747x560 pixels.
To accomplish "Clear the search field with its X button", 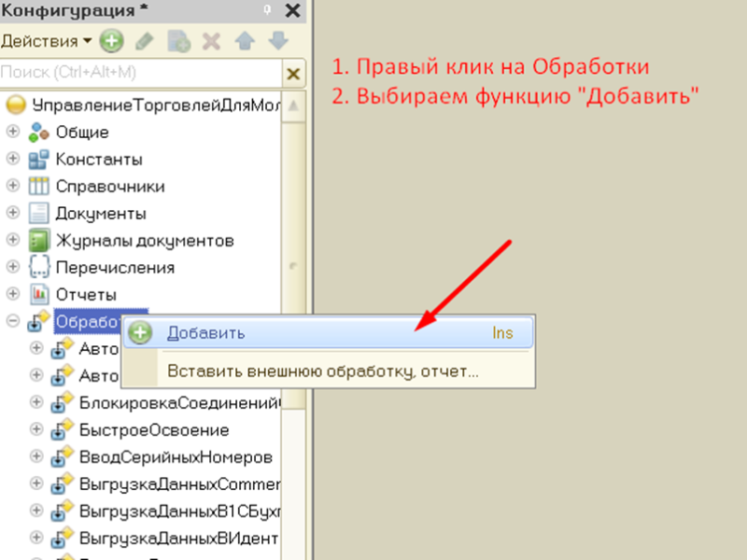I will pos(293,74).
